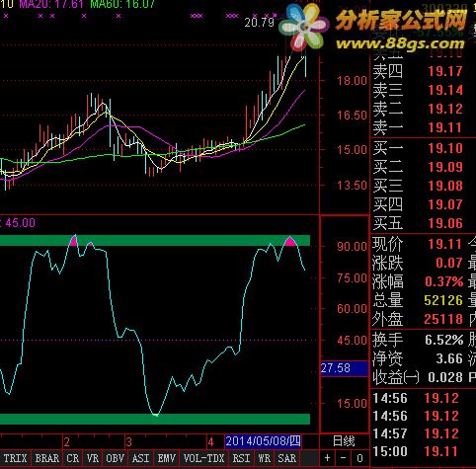476x469 pixels.
Task: Click the 14:57 trade tick row
Action: [416, 433]
